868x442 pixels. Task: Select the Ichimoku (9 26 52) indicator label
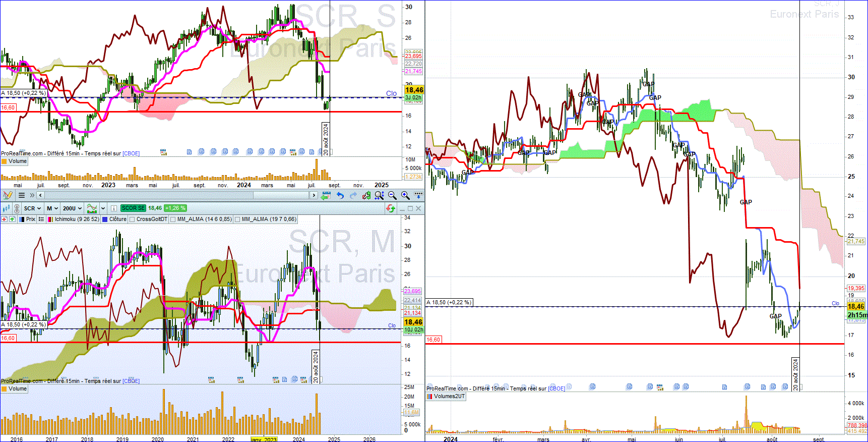(x=77, y=219)
